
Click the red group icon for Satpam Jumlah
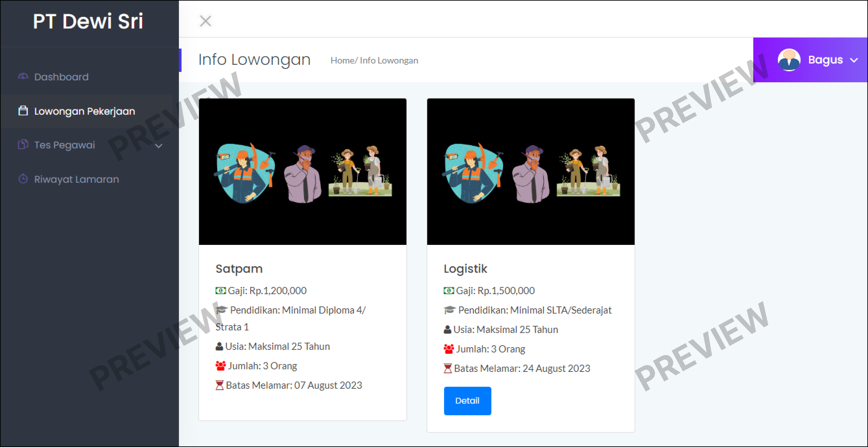click(220, 366)
